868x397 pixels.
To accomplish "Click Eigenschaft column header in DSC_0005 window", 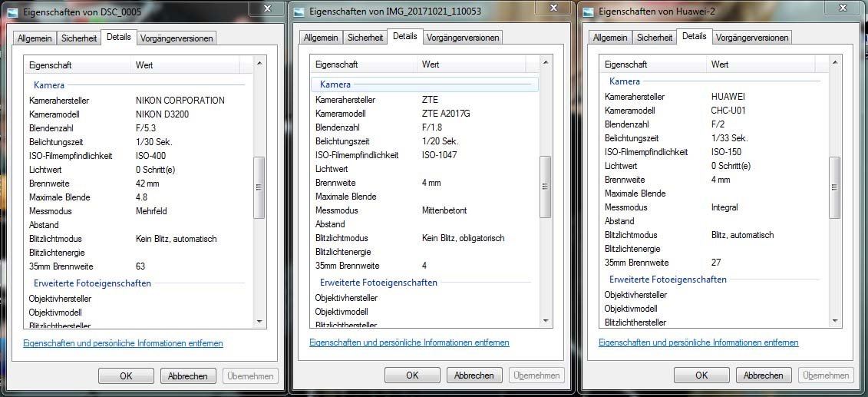I will point(78,65).
